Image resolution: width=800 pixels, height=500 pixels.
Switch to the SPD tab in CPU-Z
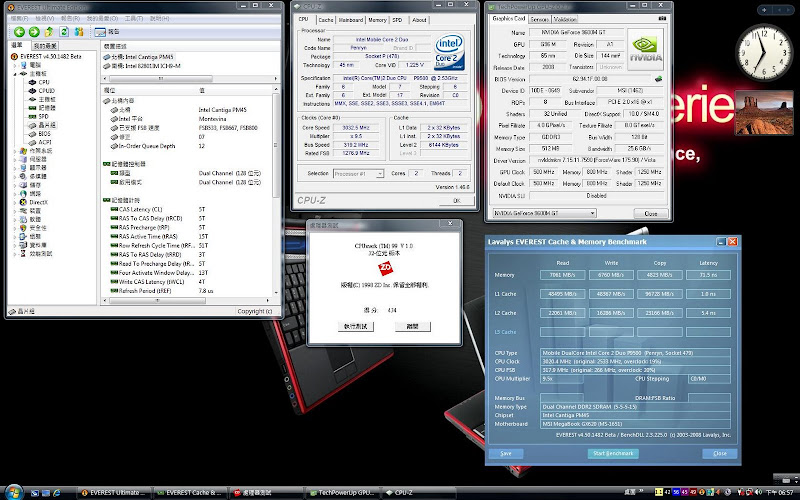397,20
